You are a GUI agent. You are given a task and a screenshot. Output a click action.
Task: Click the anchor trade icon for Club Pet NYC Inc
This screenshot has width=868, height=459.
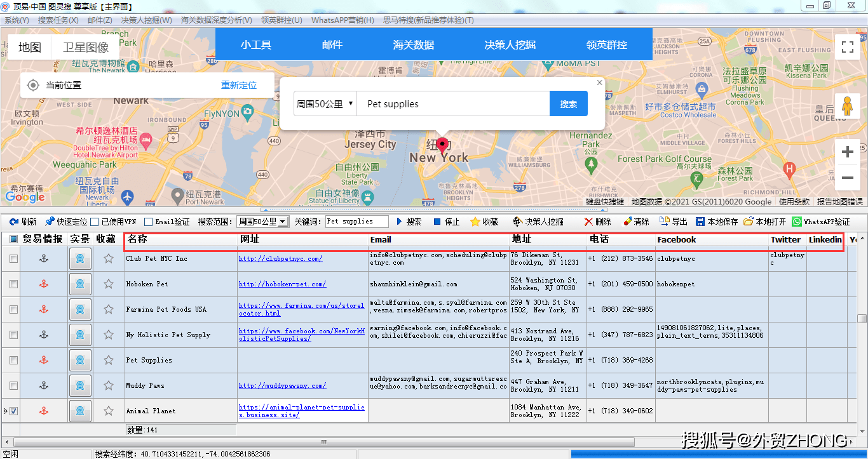click(x=44, y=258)
